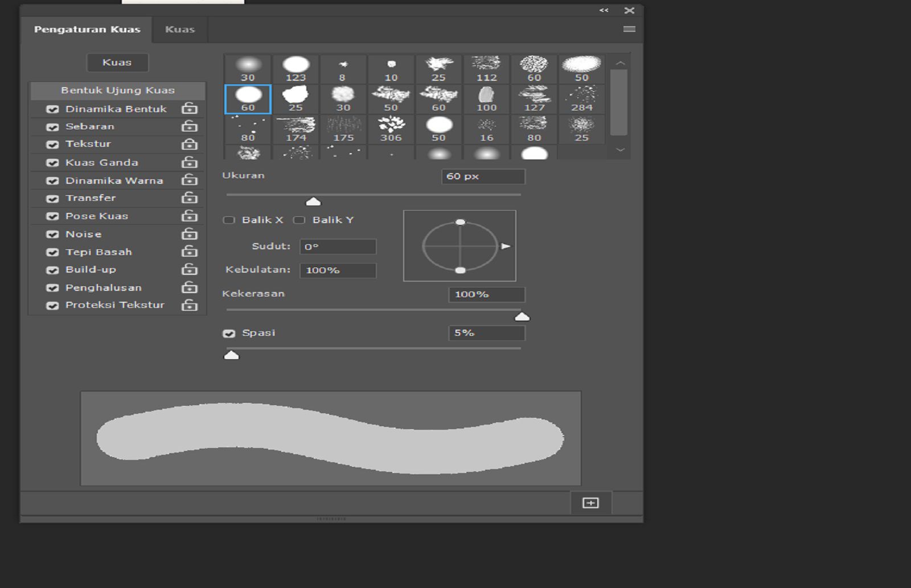Screen dimensions: 911x588
Task: Click the Spasi 5% field
Action: click(487, 333)
